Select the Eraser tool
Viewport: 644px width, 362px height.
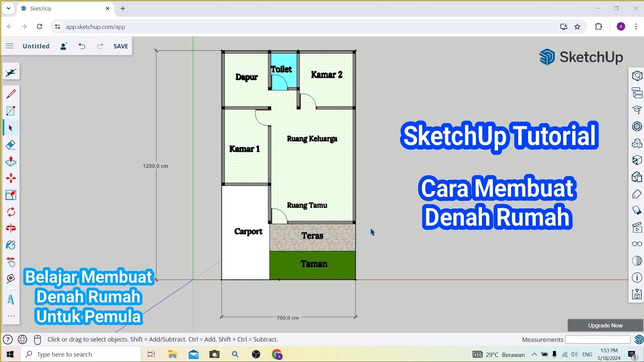pyautogui.click(x=11, y=145)
